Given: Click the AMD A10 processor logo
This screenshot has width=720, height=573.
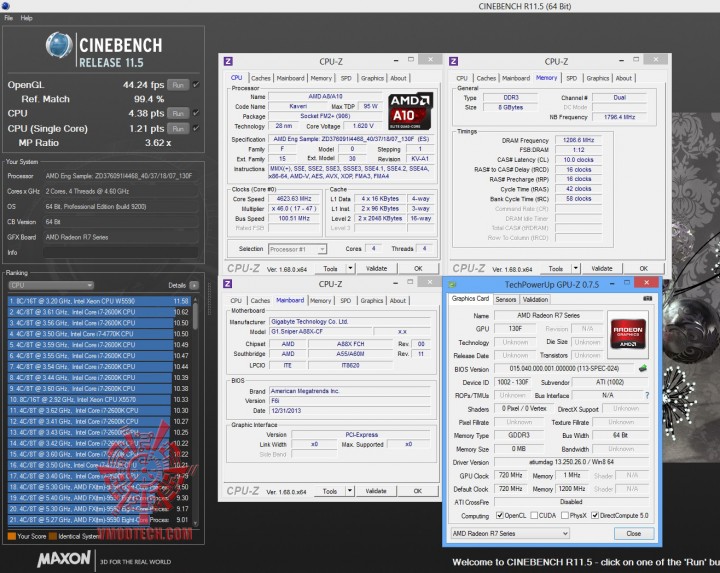Looking at the screenshot, I should pyautogui.click(x=410, y=112).
